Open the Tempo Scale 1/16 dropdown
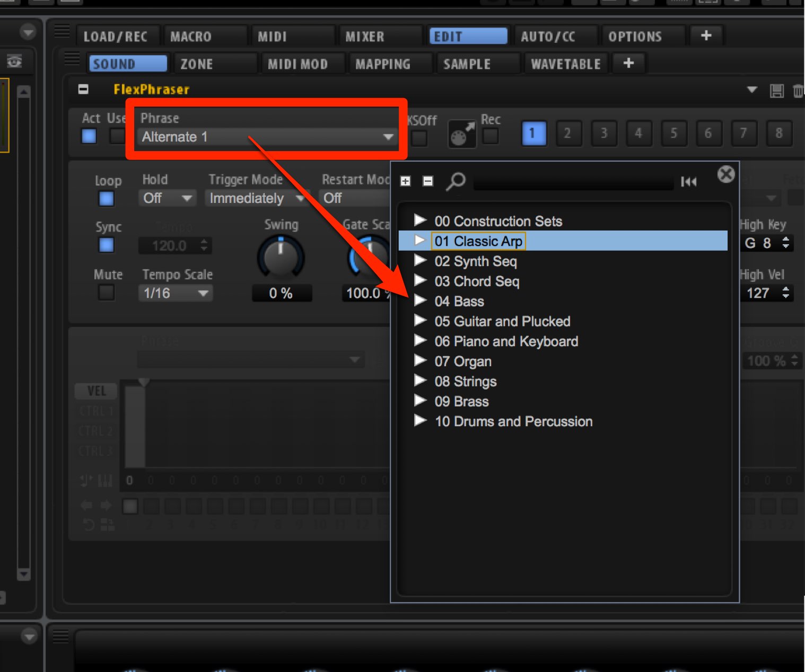Viewport: 805px width, 672px height. click(176, 293)
